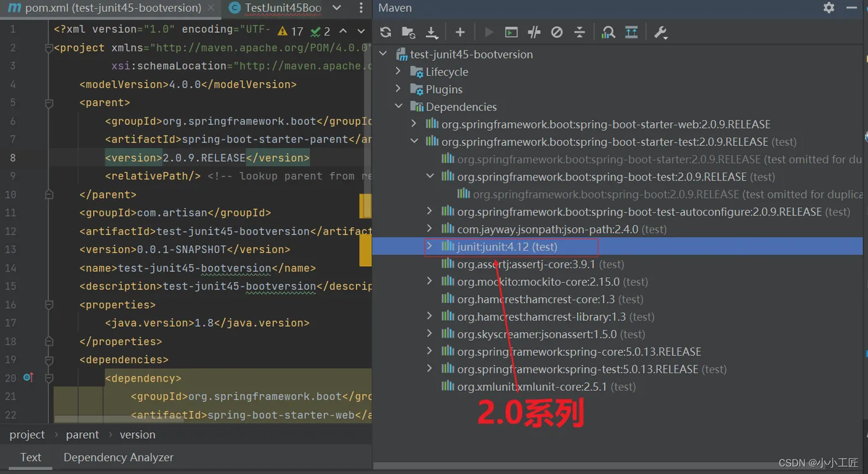
Task: Toggle Skip Tests mode
Action: (x=557, y=32)
